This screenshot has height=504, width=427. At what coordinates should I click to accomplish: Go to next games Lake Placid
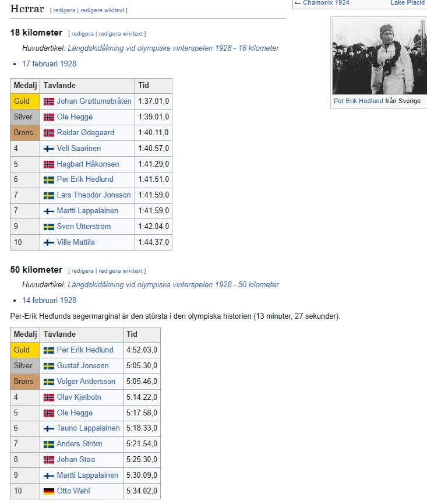coord(407,3)
